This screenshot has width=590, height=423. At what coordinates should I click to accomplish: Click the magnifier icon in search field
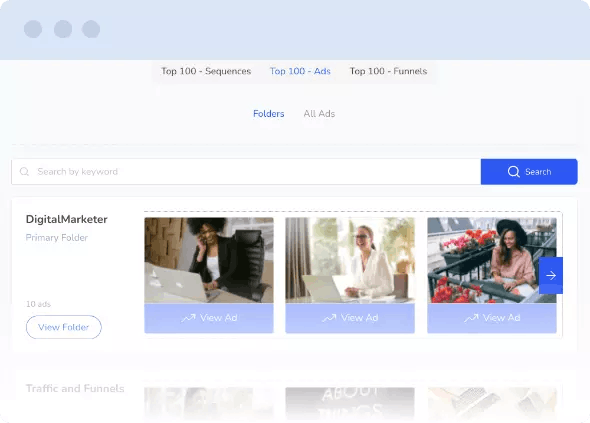point(24,172)
